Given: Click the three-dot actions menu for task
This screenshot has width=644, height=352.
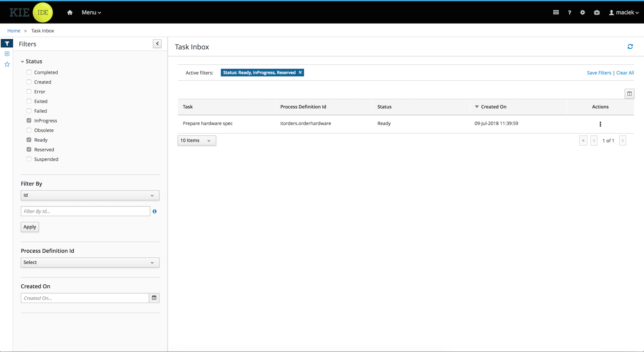Looking at the screenshot, I should tap(600, 123).
